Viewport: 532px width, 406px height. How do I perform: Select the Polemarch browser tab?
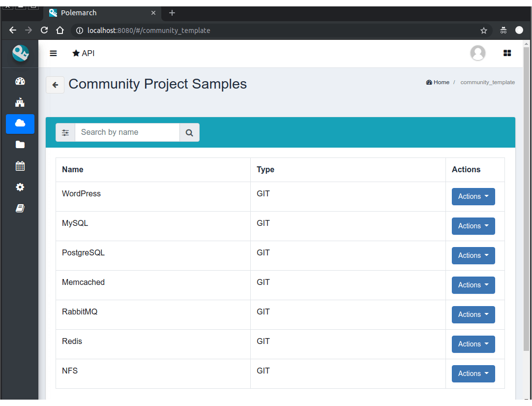[x=102, y=13]
